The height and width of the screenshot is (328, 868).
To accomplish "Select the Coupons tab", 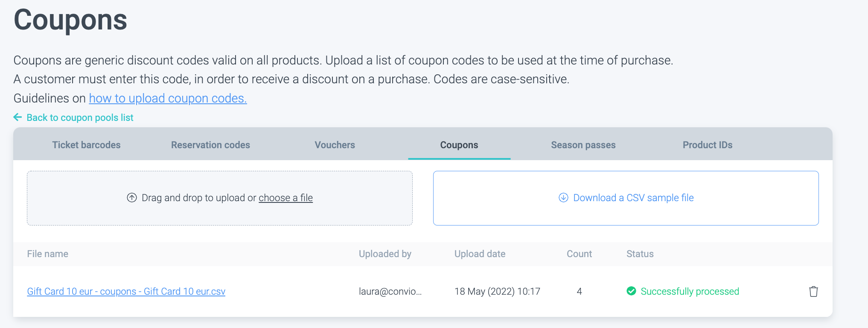I will [x=459, y=145].
